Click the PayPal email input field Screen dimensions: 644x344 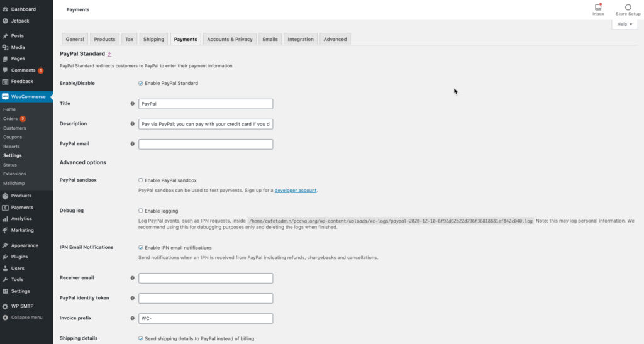pos(206,144)
